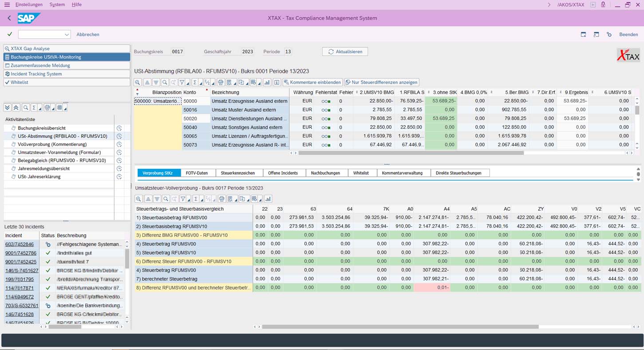Select Zusammenfassende Meldung in the navigation
The width and height of the screenshot is (644, 350).
[x=67, y=66]
